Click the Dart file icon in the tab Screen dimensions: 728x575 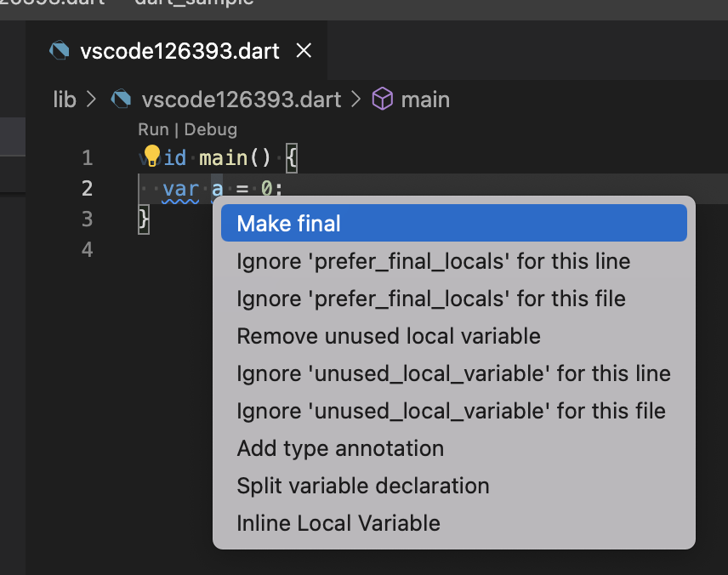tap(58, 50)
